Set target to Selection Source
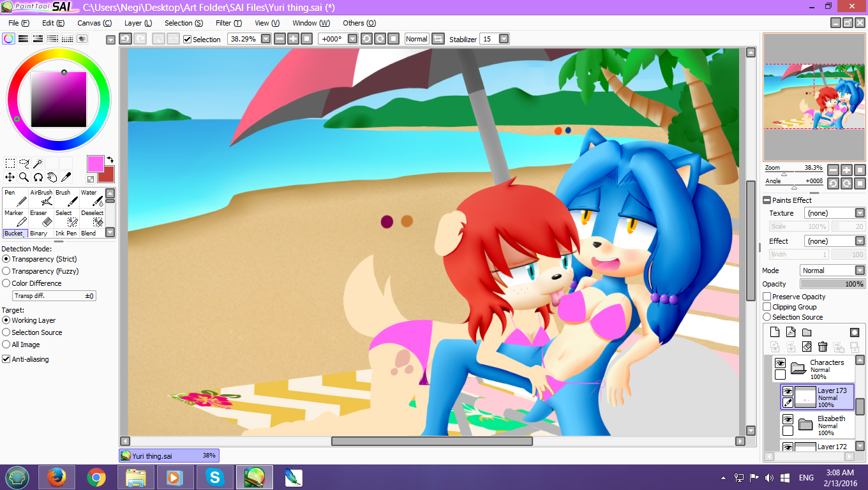868x490 pixels. pos(6,332)
